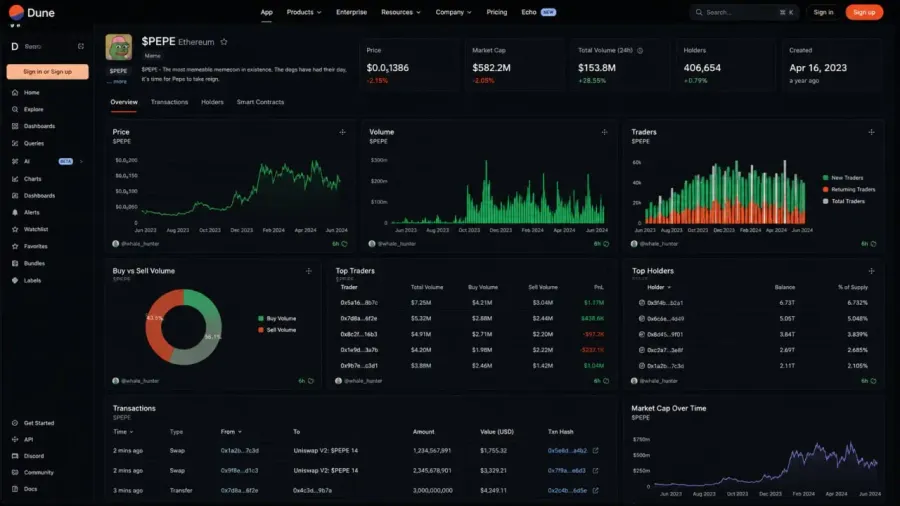Viewport: 900px width, 506px height.
Task: Open the Home page from the sidebar
Action: pyautogui.click(x=26, y=92)
